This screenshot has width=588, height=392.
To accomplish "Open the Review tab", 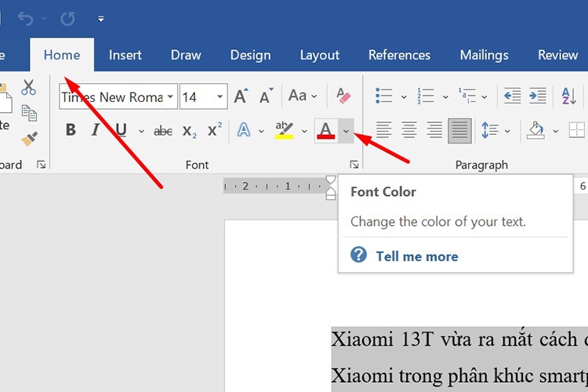I will click(557, 55).
